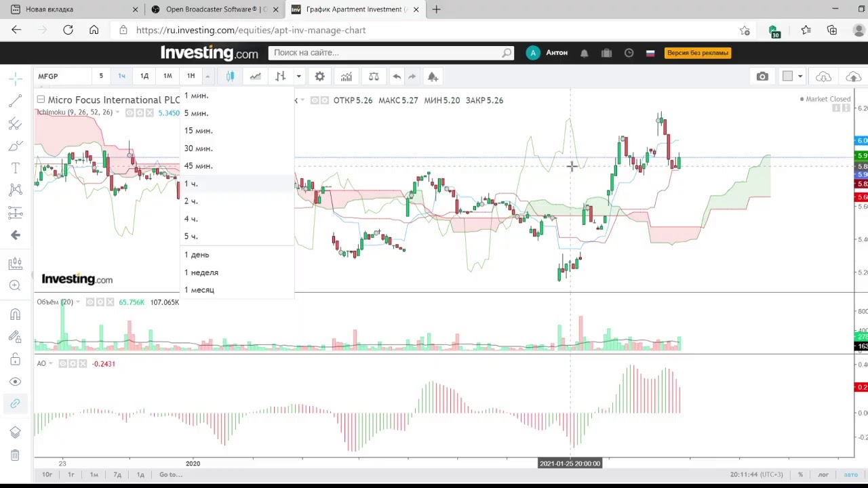Image resolution: width=868 pixels, height=488 pixels.
Task: Take a chart snapshot with camera
Action: coord(762,77)
